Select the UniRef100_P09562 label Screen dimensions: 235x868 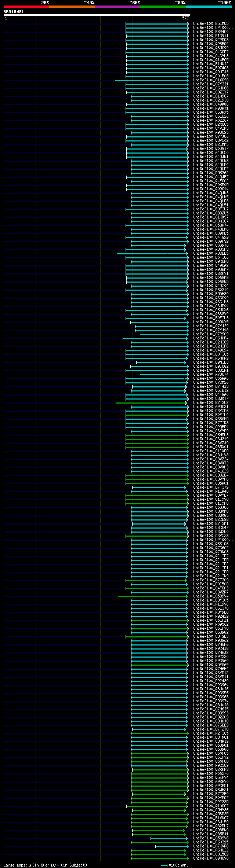[211, 624]
